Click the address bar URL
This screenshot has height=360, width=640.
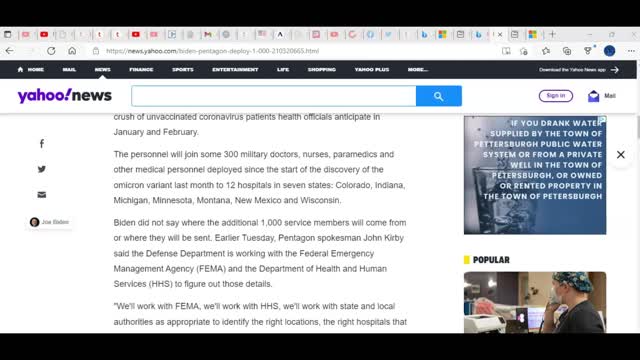click(212, 51)
